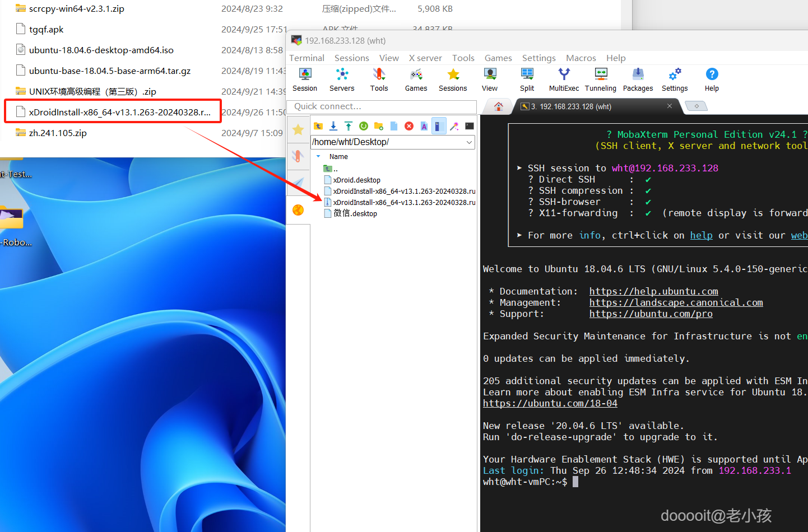Click the Quick connect input field
The image size is (808, 532).
(381, 106)
